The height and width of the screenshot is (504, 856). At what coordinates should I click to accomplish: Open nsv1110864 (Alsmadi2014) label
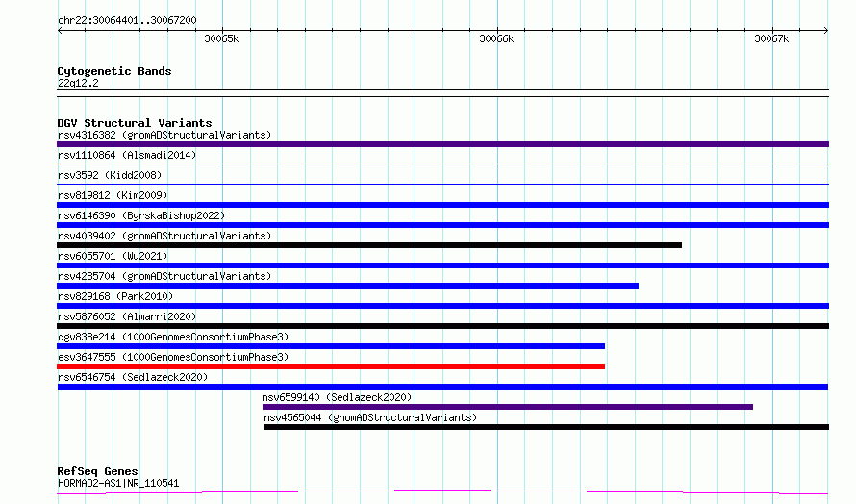127,155
